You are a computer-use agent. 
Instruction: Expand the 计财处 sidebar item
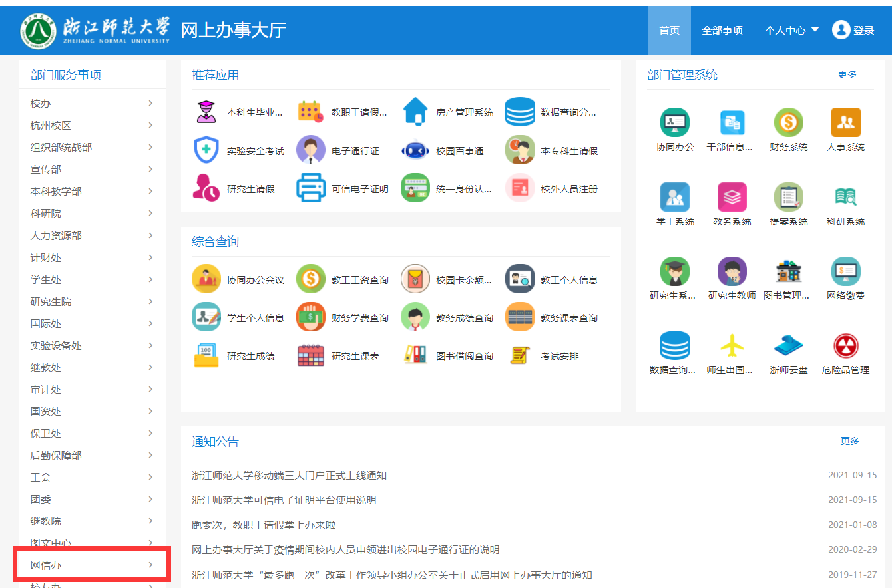coord(93,257)
